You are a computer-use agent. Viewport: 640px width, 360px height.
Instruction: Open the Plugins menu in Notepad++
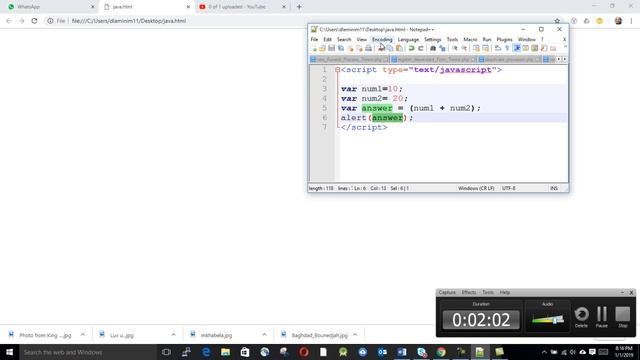click(x=504, y=39)
